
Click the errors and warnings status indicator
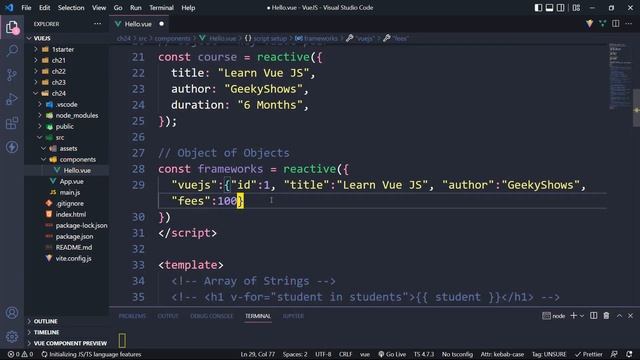pyautogui.click(x=20, y=354)
